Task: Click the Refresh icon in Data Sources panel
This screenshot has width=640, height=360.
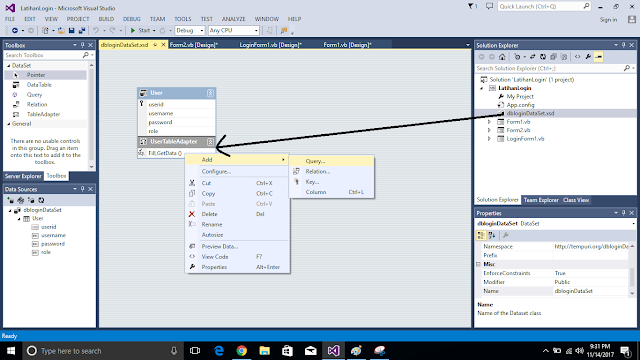Action: 41,200
